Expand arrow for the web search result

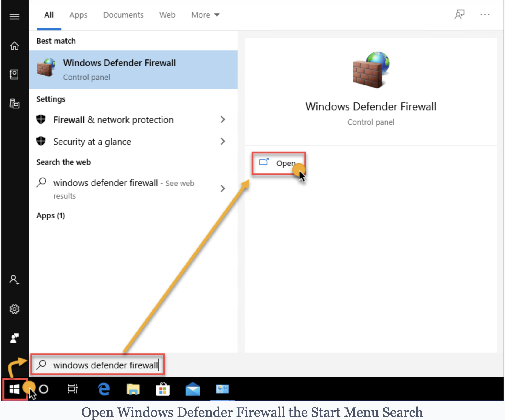223,188
